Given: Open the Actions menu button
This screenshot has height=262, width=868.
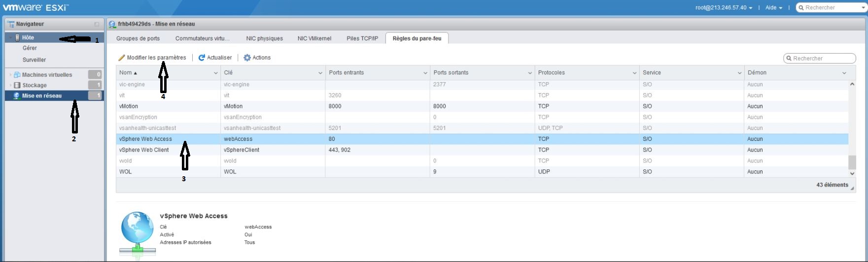Looking at the screenshot, I should [x=257, y=58].
